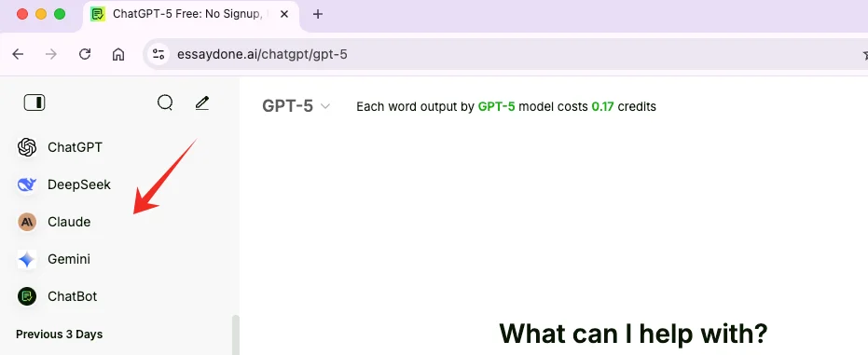Open site information icon in address bar
Viewport: 868px width, 355px height.
158,54
